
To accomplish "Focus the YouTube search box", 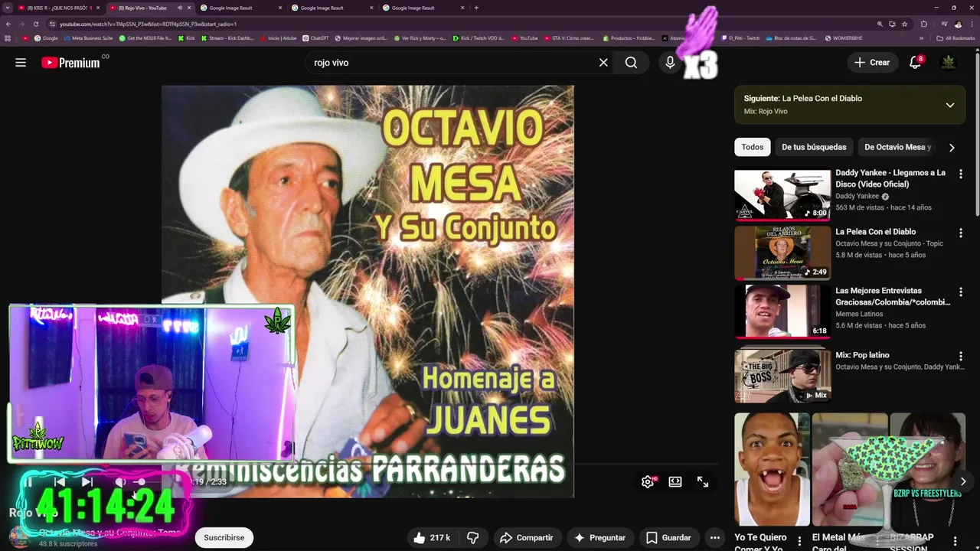I will tap(452, 63).
